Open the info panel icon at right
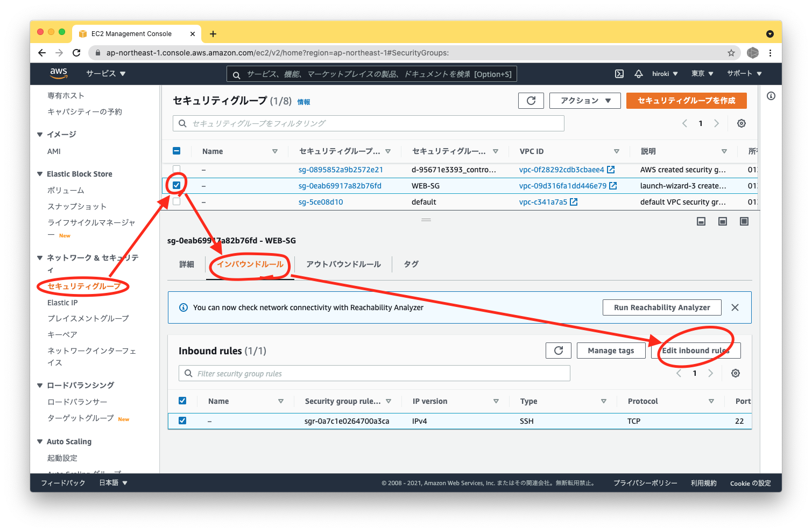This screenshot has width=812, height=532. (x=771, y=96)
